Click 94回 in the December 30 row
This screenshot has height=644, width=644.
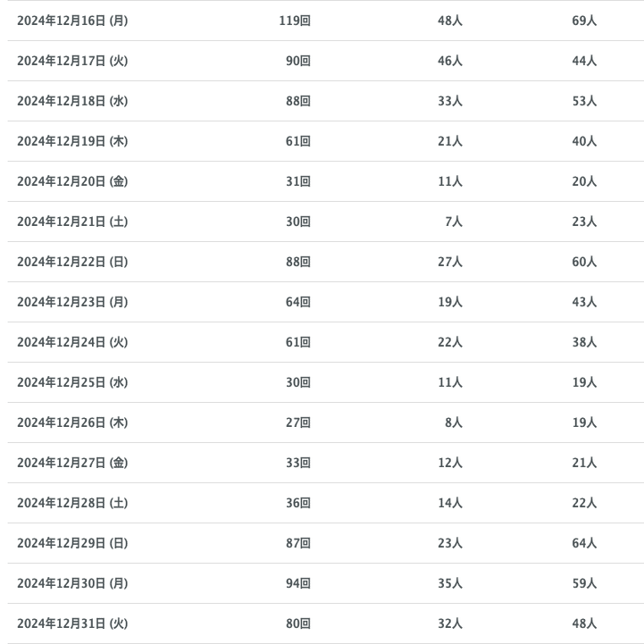298,583
